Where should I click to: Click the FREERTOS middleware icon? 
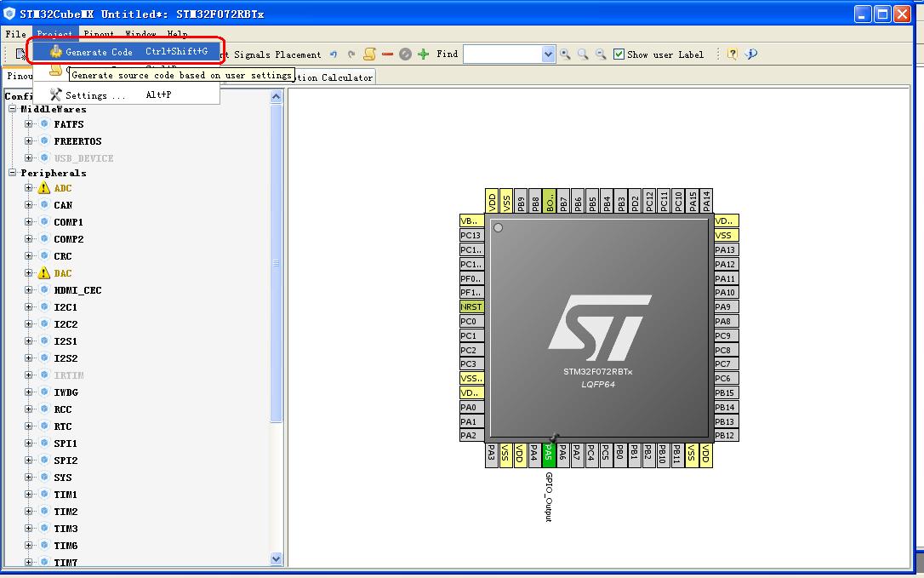pyautogui.click(x=44, y=141)
